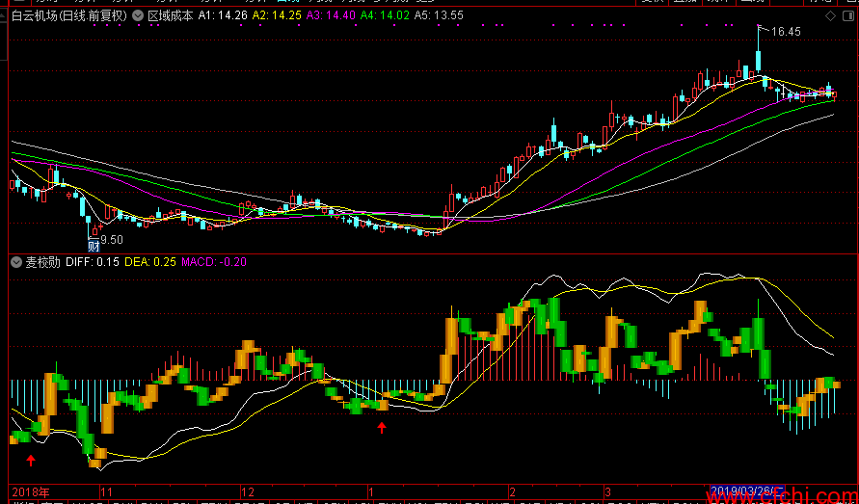Screen dimensions: 859x504
Task: Click the DIFF: 0.15 readout
Action: (93, 262)
